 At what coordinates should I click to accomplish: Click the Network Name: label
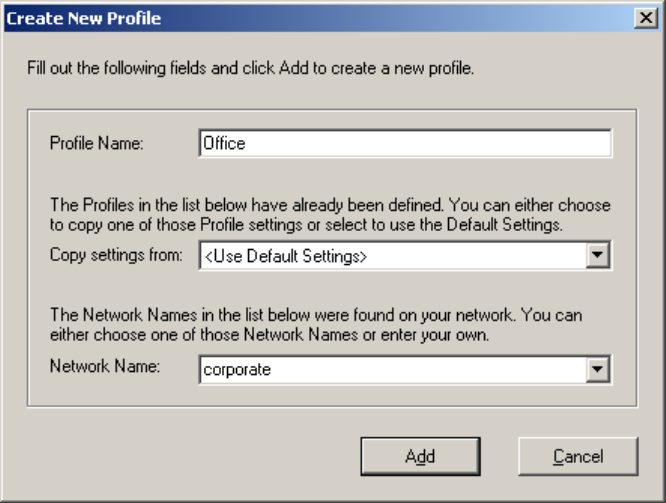point(105,366)
